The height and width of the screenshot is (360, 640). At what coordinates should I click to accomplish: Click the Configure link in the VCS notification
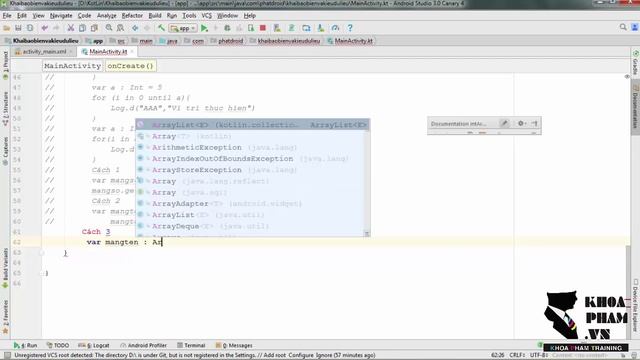pyautogui.click(x=300, y=355)
